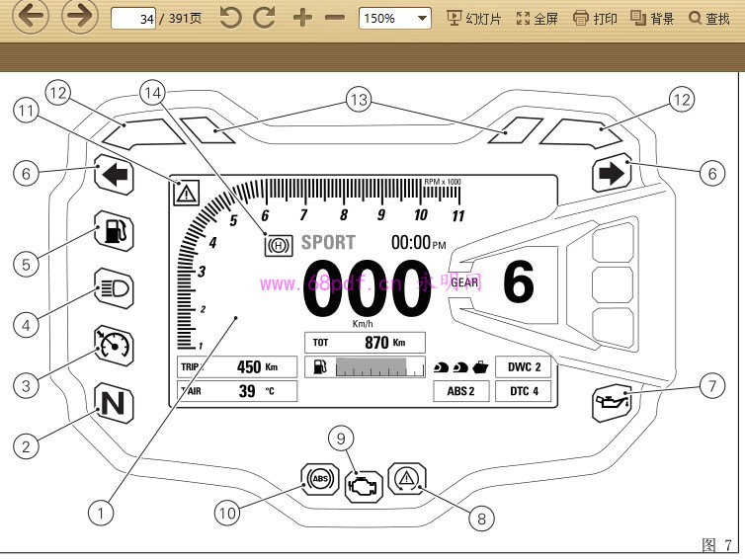
Task: Open search with 查找
Action: [709, 18]
